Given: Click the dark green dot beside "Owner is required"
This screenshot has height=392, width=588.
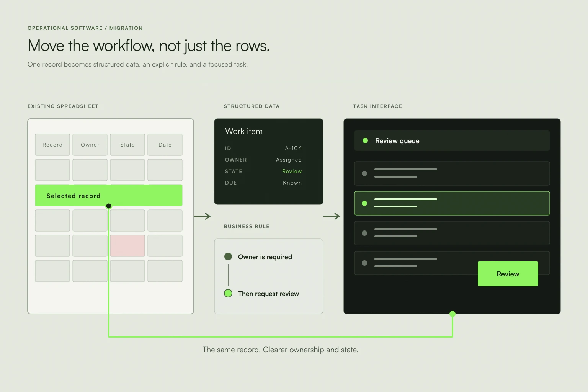Looking at the screenshot, I should point(228,256).
